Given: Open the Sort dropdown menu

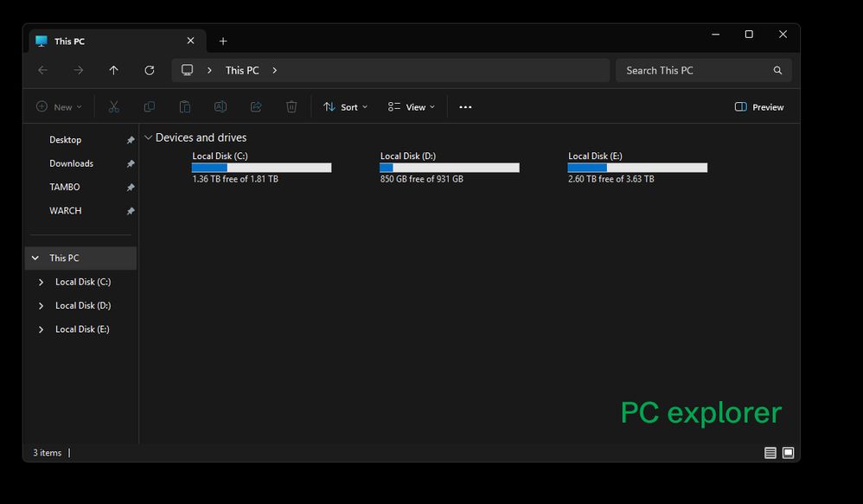Looking at the screenshot, I should 345,107.
